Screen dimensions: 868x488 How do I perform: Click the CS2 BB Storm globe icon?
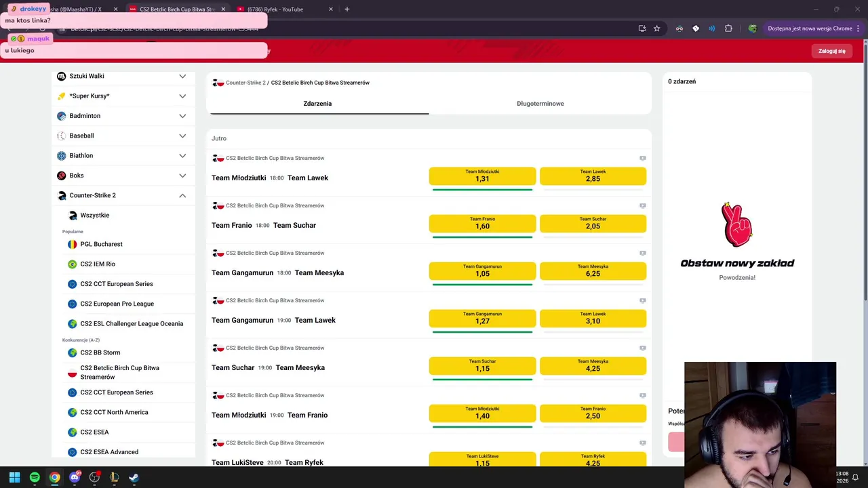point(73,352)
